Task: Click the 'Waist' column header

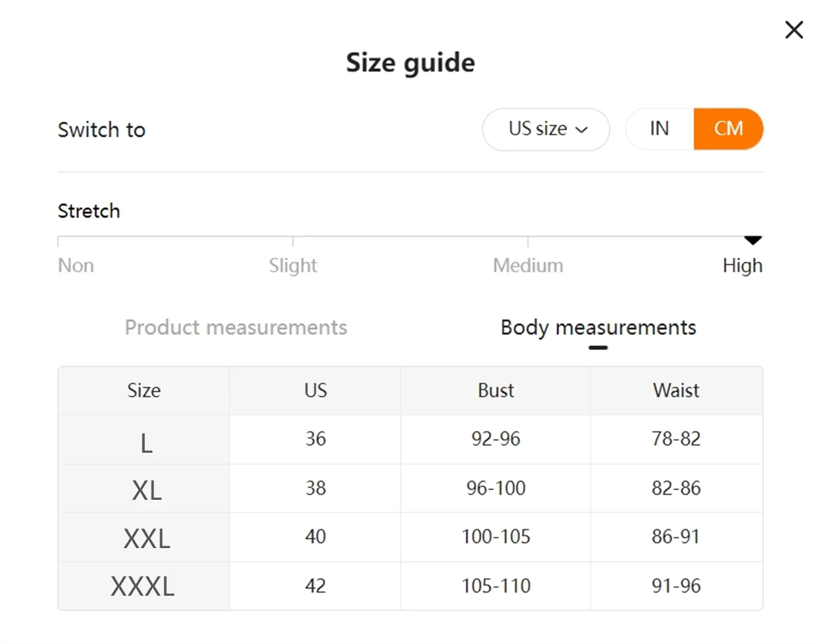Action: pyautogui.click(x=676, y=390)
